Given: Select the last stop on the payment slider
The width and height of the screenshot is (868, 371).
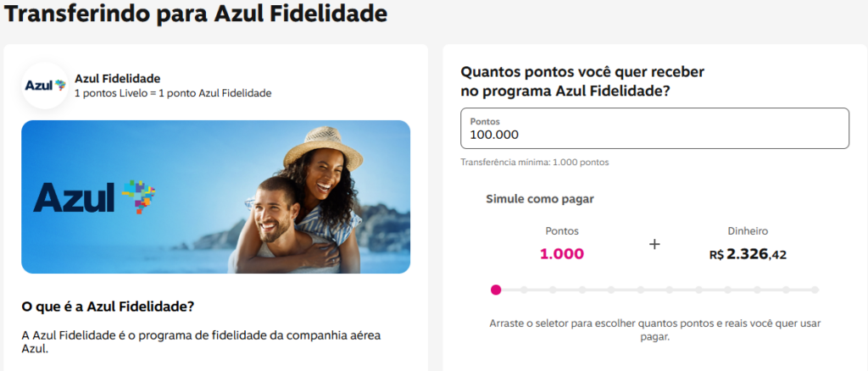Looking at the screenshot, I should click(x=815, y=290).
